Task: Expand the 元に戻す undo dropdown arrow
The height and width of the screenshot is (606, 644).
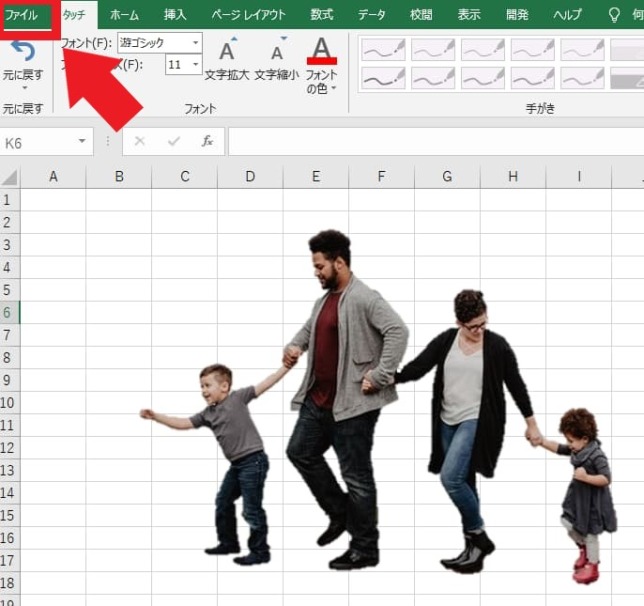Action: 24,88
